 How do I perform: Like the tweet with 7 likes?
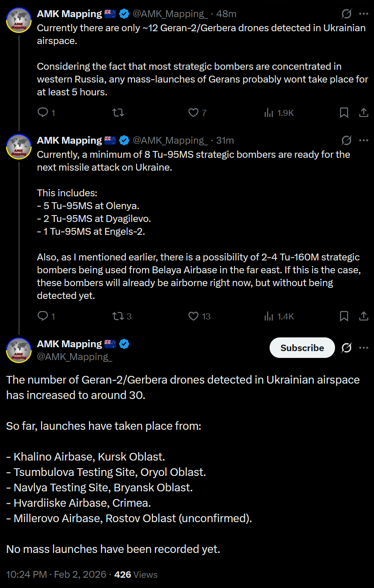[193, 112]
